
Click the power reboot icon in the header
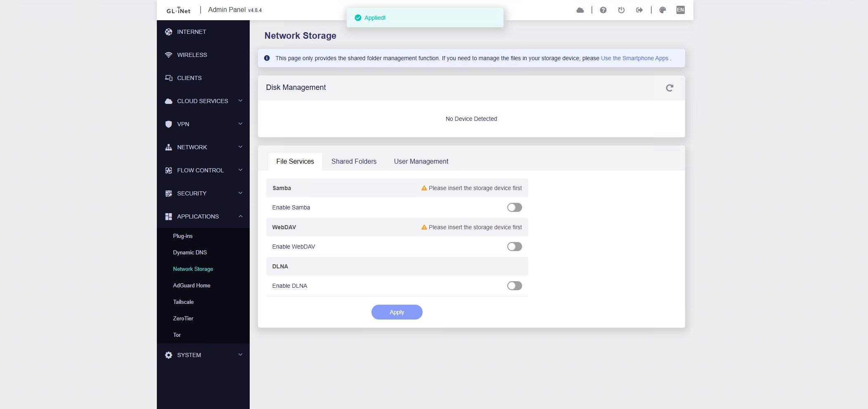tap(621, 10)
